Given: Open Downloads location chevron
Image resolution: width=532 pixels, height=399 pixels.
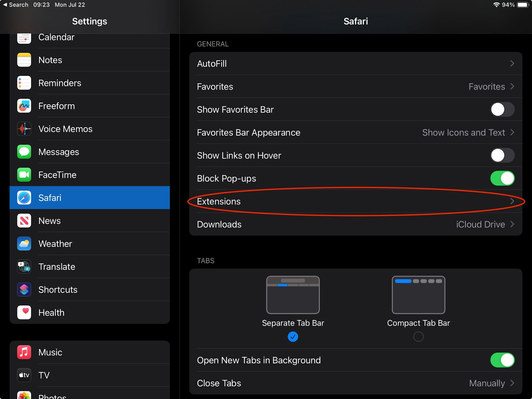Looking at the screenshot, I should point(512,224).
